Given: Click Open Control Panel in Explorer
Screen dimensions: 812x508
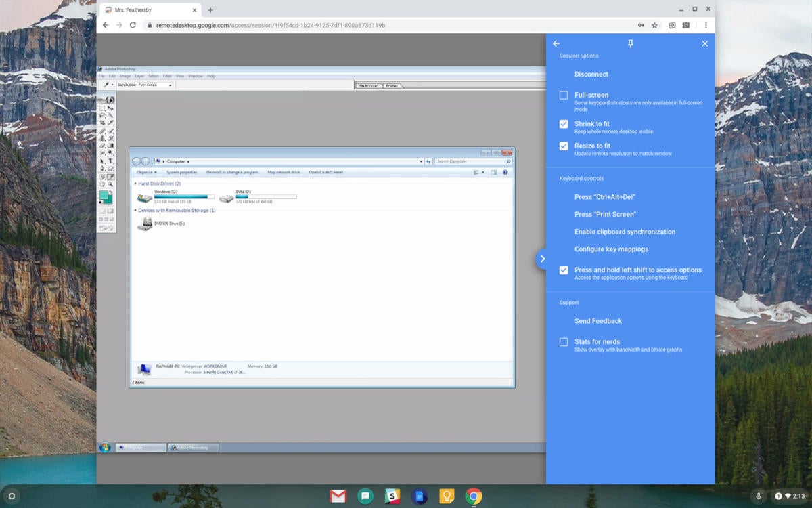Looking at the screenshot, I should click(x=326, y=172).
